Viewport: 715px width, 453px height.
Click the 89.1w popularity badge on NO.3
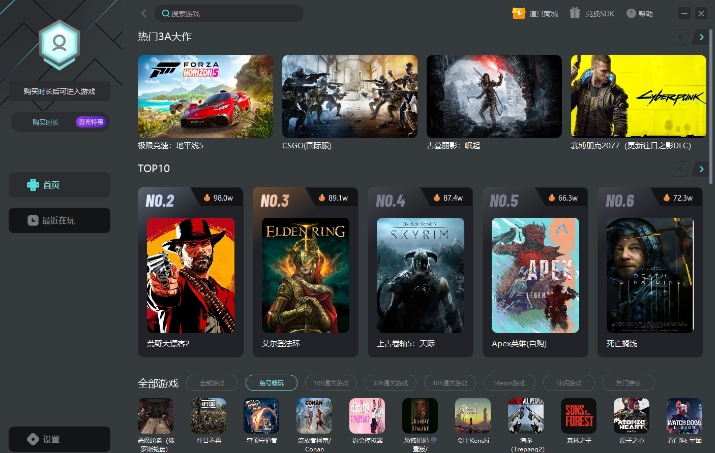pos(333,198)
